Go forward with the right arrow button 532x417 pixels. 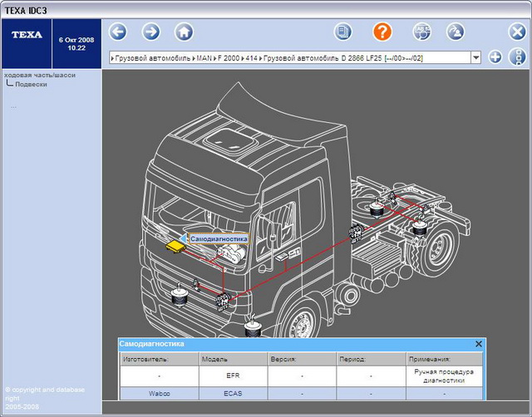[151, 32]
